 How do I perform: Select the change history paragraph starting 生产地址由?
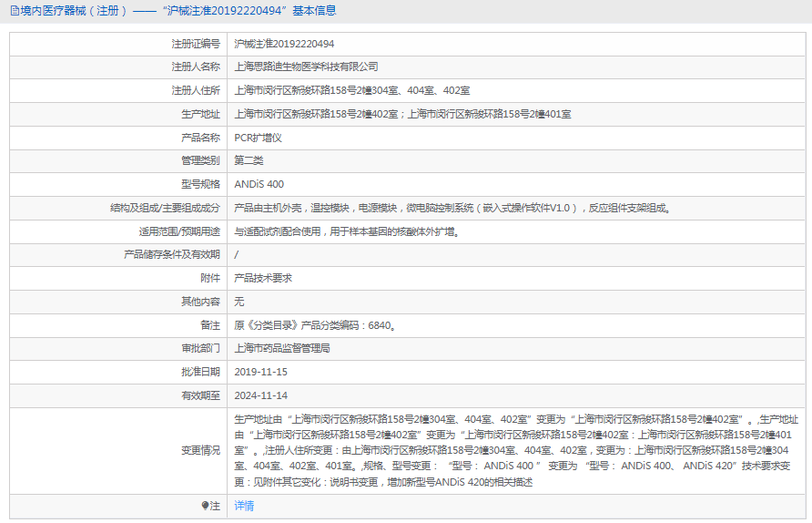coord(516,450)
